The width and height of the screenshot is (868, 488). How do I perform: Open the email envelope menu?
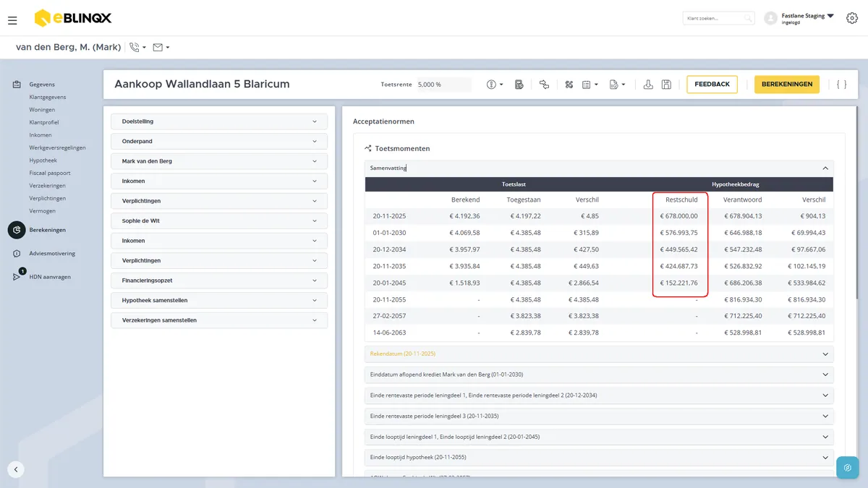[x=161, y=48]
